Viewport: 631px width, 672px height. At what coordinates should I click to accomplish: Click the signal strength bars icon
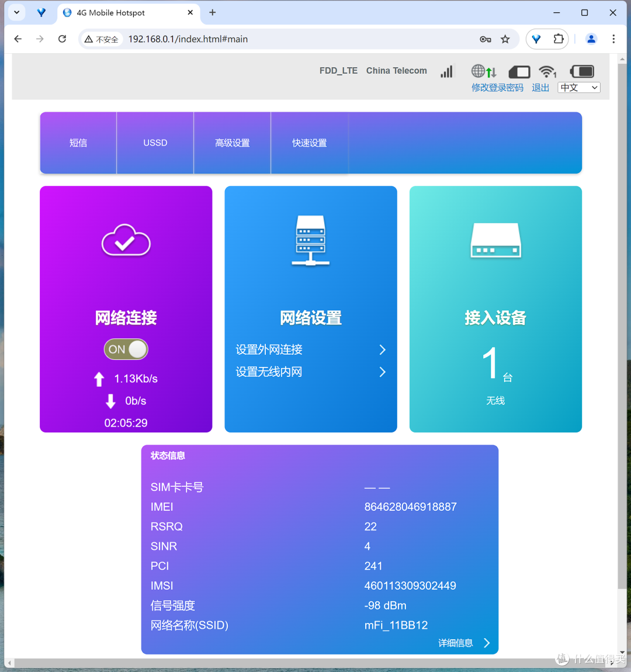(x=446, y=71)
